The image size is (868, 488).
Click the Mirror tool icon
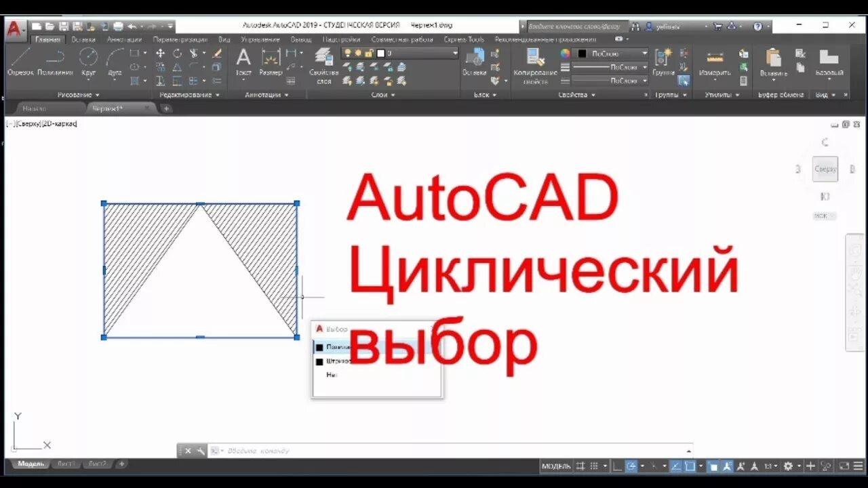coord(177,67)
